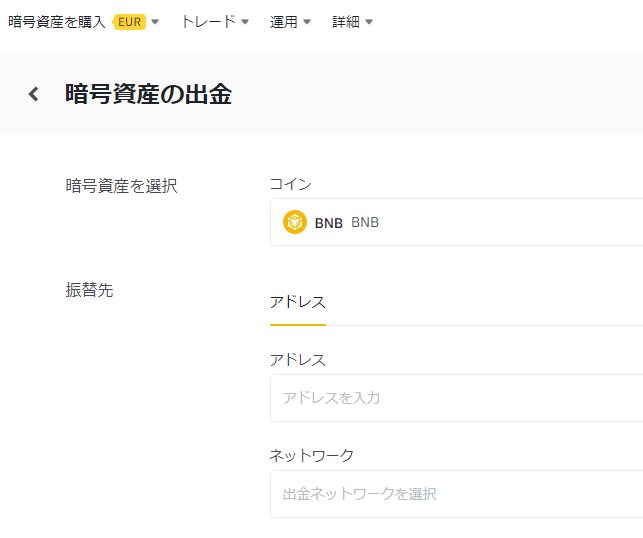643x538 pixels.
Task: Open the 詳細 menu
Action: tap(346, 22)
